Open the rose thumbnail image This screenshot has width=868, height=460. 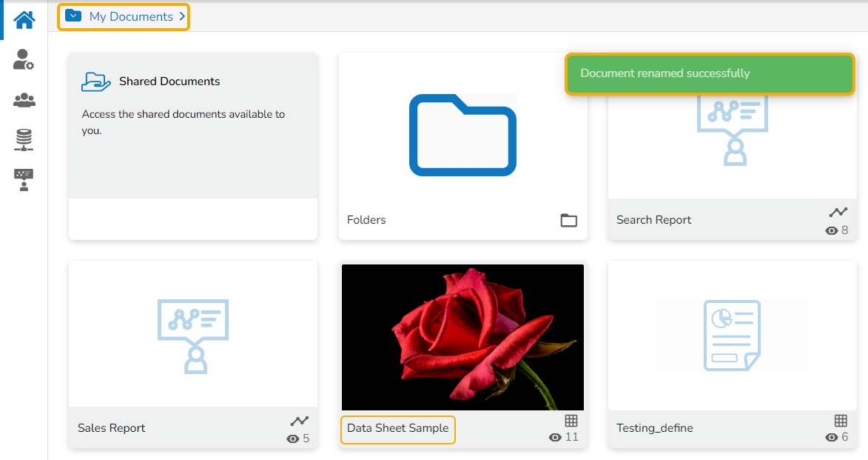coord(462,337)
